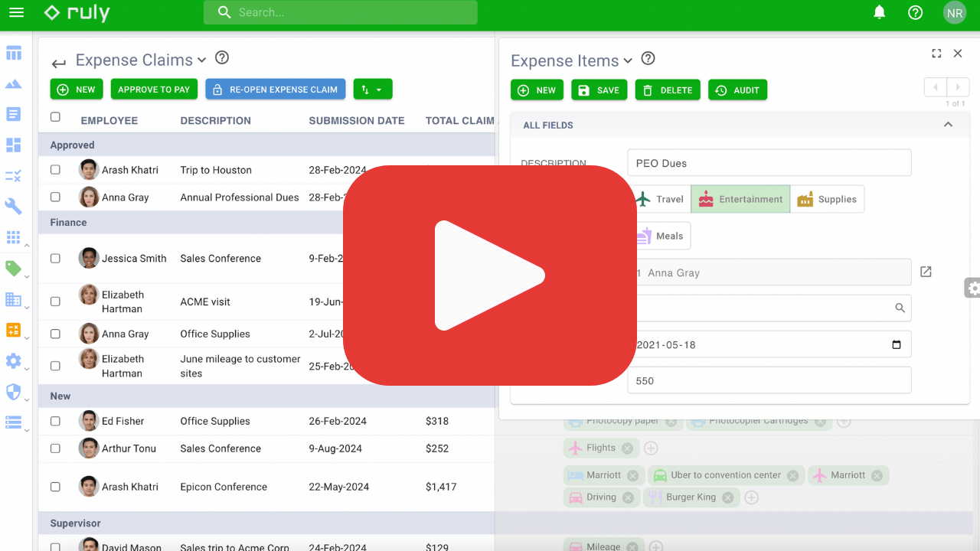
Task: Expand Expense Items panel to fullscreen
Action: pyautogui.click(x=936, y=54)
